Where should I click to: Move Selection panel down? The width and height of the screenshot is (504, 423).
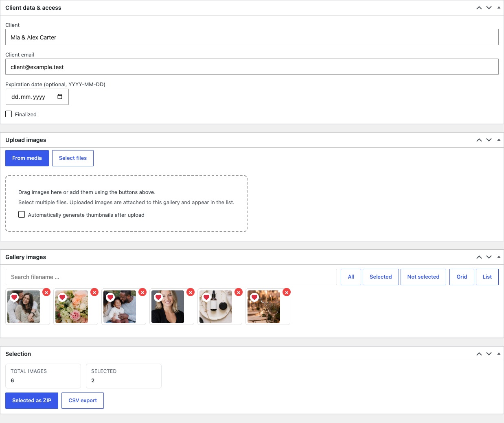pos(489,354)
